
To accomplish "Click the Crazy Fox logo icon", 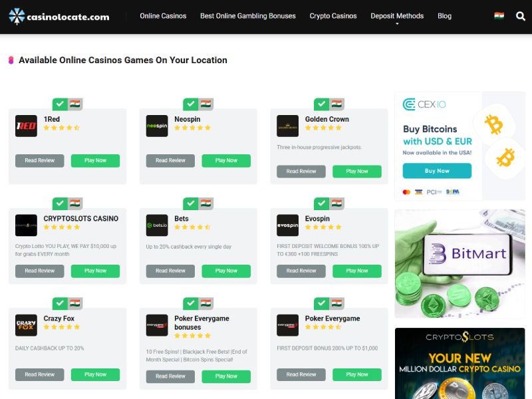I will coord(26,325).
